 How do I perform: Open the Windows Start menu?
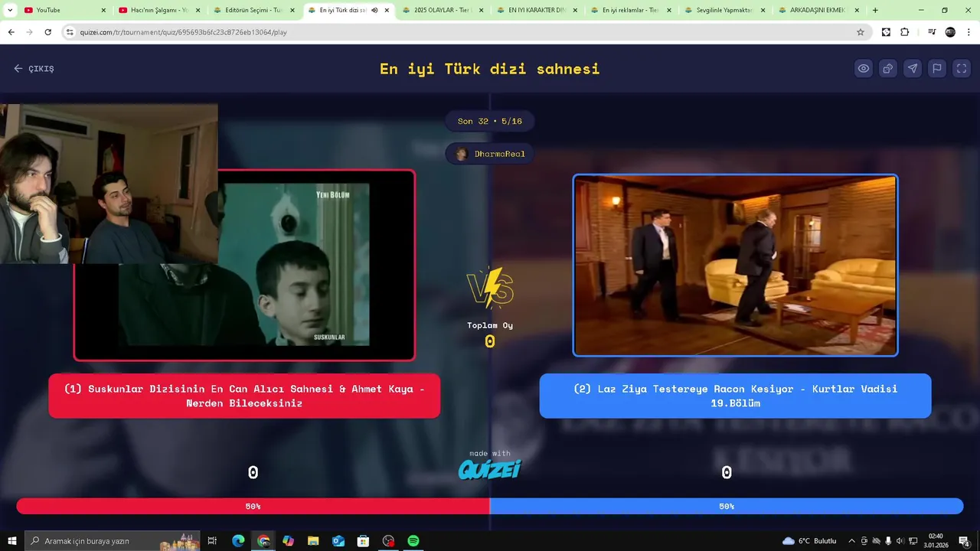point(11,541)
